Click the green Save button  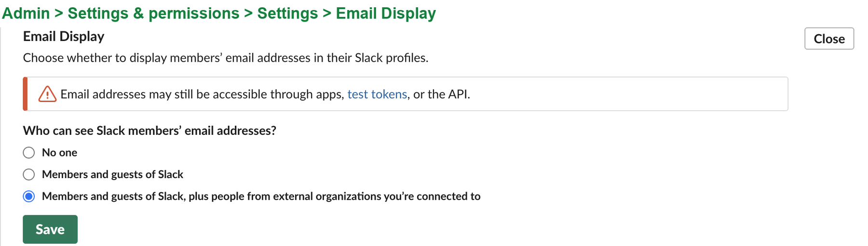click(50, 229)
